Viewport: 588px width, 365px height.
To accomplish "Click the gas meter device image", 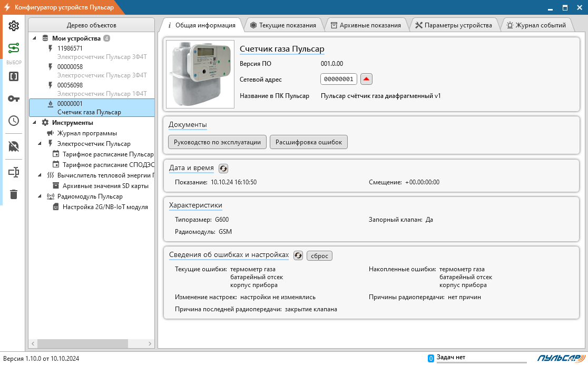I will tap(200, 74).
